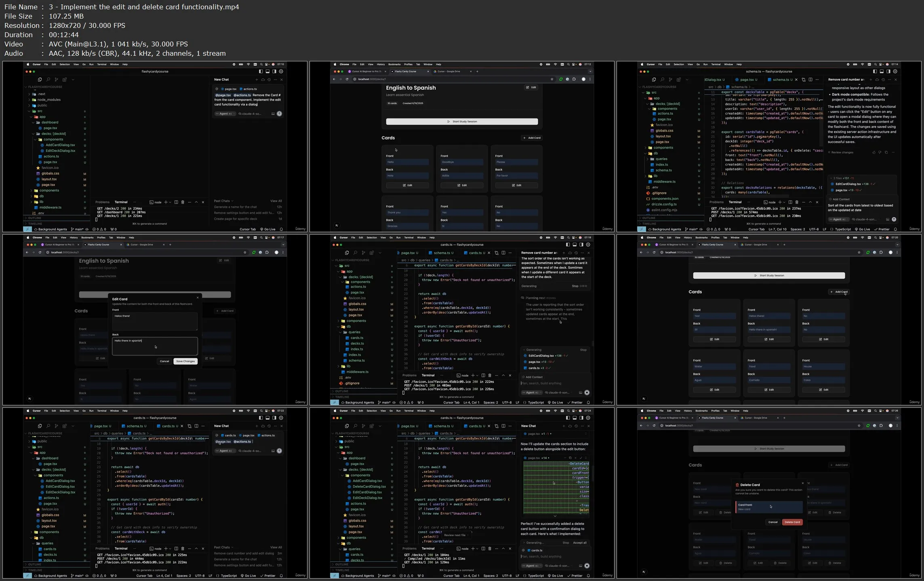The image size is (924, 581).
Task: Open chat history icon beside 'Remove the Card #' chat
Action: [x=269, y=80]
